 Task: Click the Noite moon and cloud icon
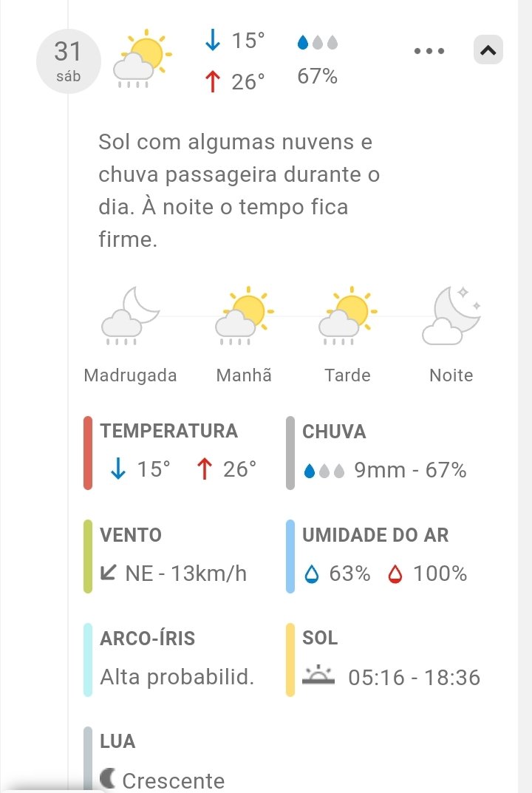point(451,316)
